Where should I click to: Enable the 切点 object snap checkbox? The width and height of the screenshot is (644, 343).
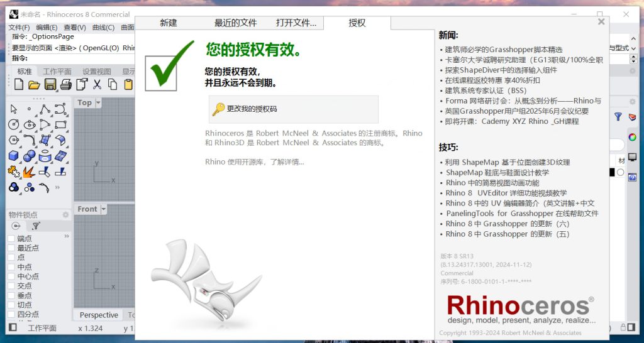pos(11,305)
